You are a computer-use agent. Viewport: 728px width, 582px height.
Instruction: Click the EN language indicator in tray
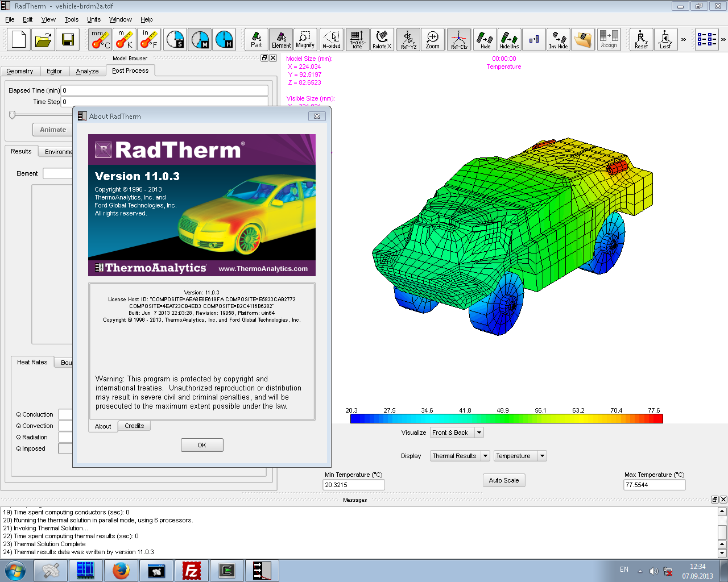[x=624, y=569]
